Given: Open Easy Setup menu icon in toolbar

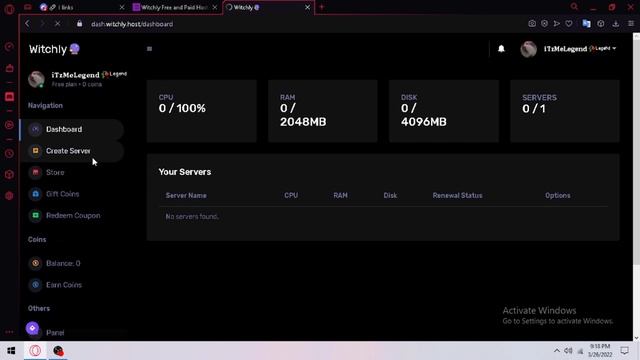Looking at the screenshot, I should coord(631,24).
